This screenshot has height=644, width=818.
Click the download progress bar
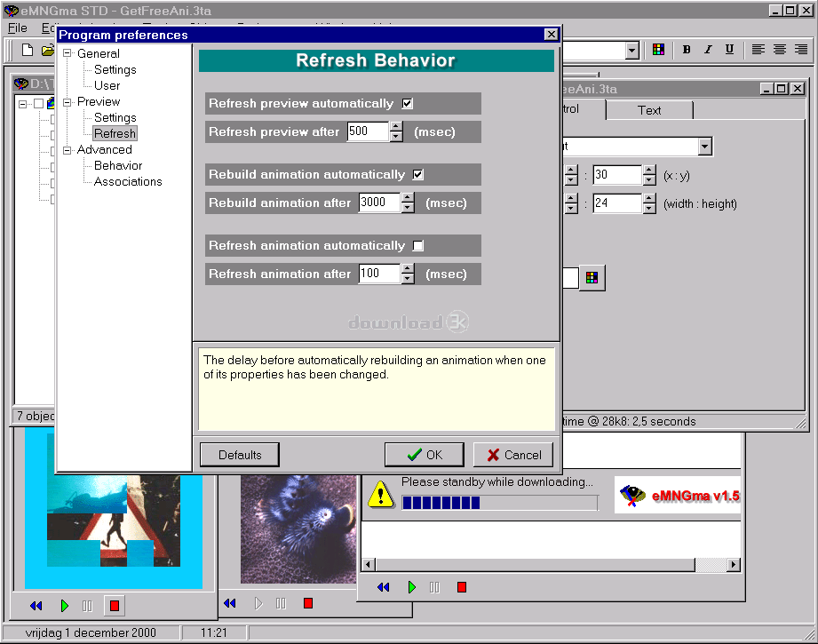pyautogui.click(x=500, y=503)
